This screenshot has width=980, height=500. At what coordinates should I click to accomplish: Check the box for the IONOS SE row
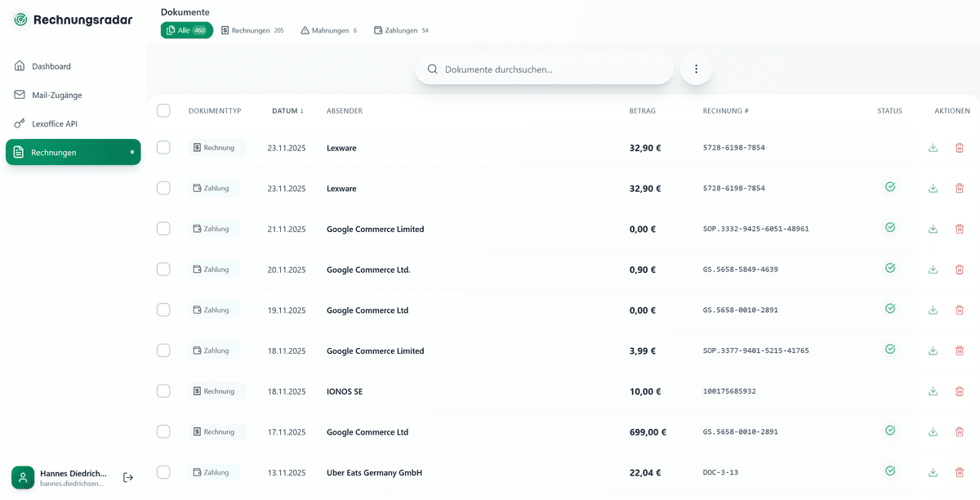click(x=163, y=391)
